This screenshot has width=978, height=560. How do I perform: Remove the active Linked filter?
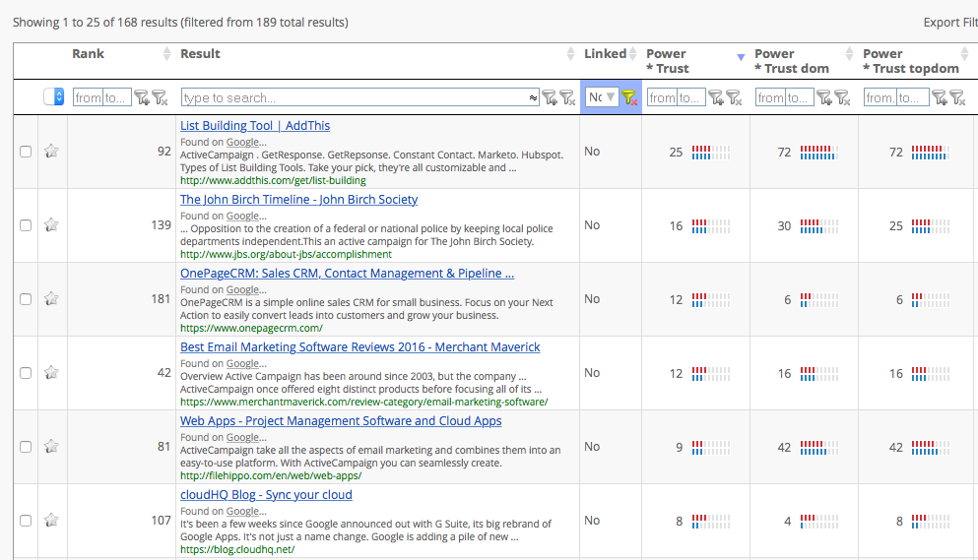point(629,97)
